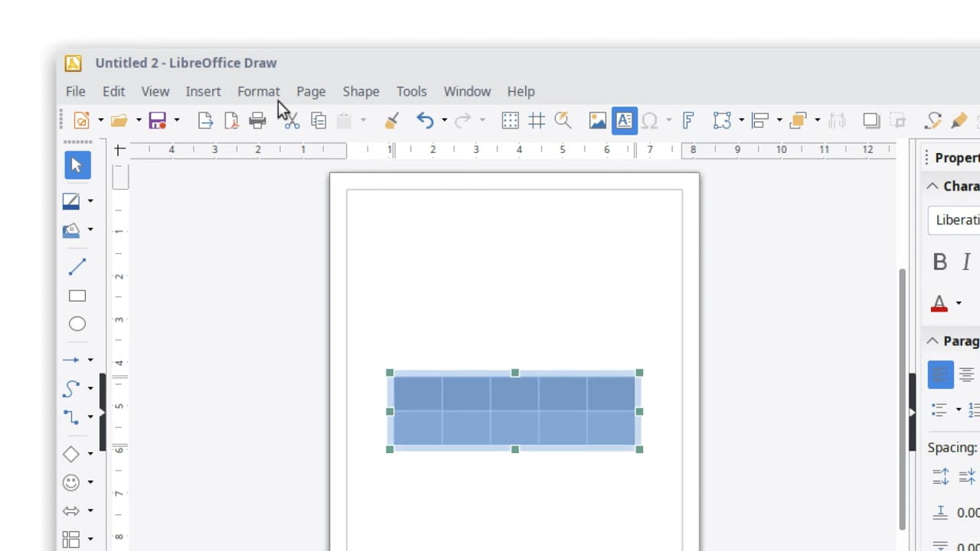Viewport: 980px width, 551px height.
Task: Click the Export icon
Action: coord(205,120)
